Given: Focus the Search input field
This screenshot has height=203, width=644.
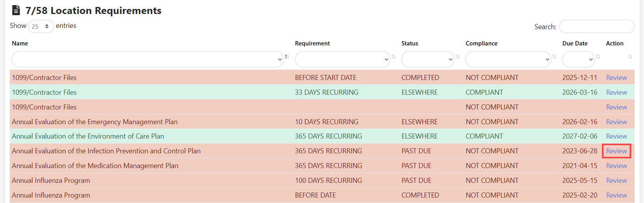Looking at the screenshot, I should coord(597,26).
